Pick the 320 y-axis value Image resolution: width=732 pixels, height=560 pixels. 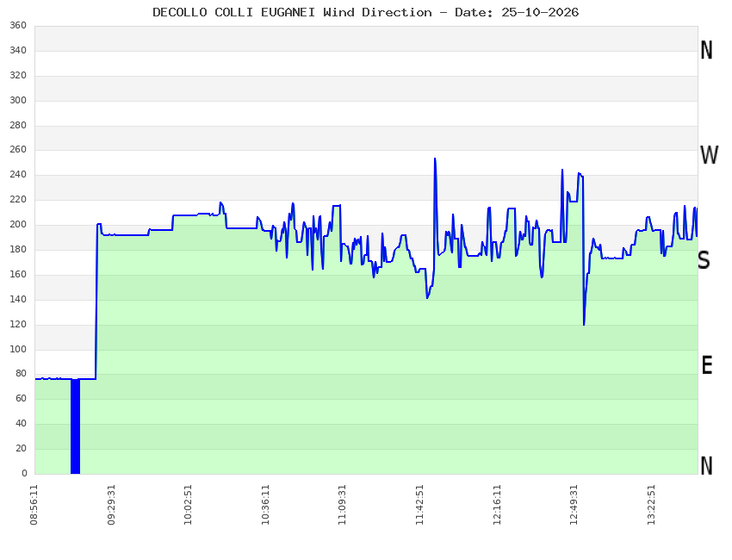18,75
